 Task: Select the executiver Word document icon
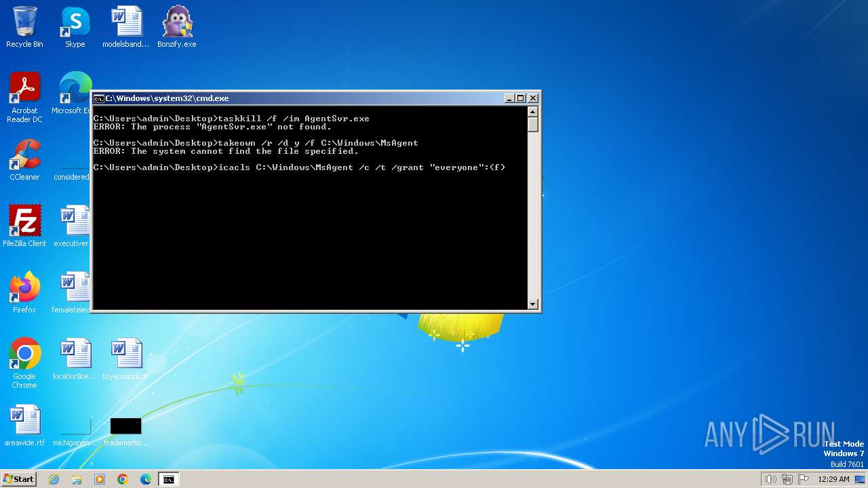pos(72,226)
